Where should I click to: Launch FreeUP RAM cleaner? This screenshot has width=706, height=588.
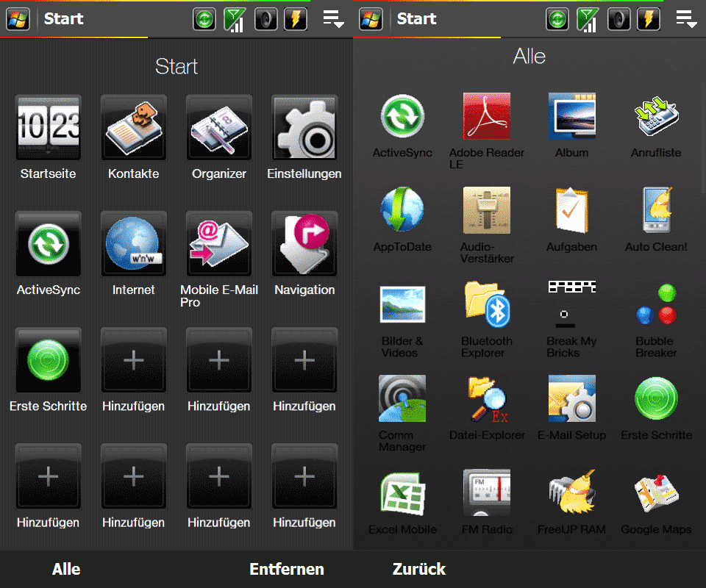click(572, 492)
